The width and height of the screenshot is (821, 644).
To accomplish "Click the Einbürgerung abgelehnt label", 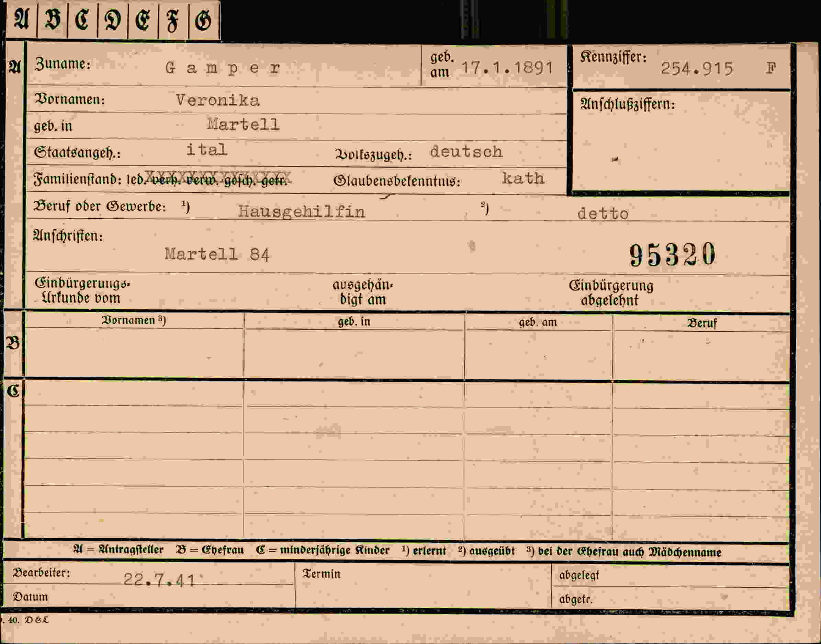I will [x=611, y=293].
